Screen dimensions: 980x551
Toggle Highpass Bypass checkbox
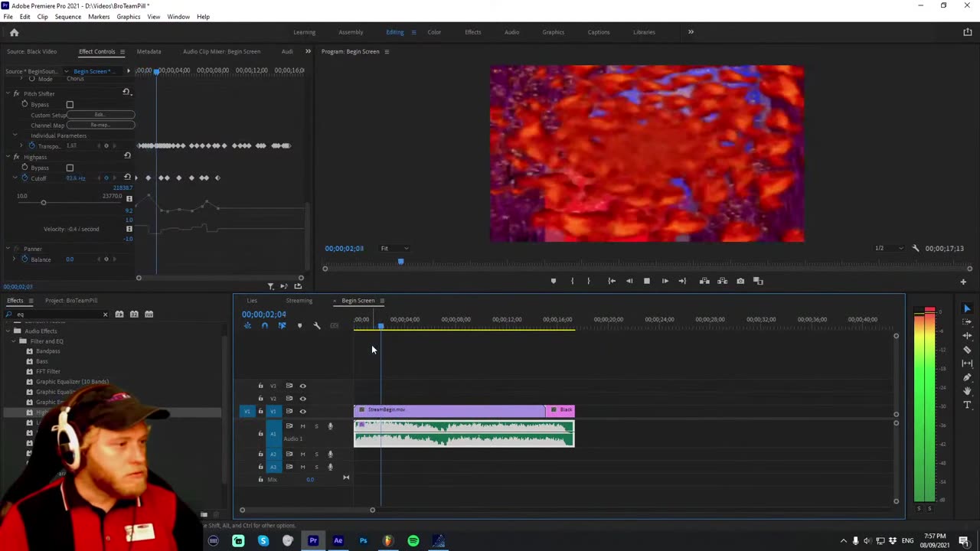click(70, 168)
